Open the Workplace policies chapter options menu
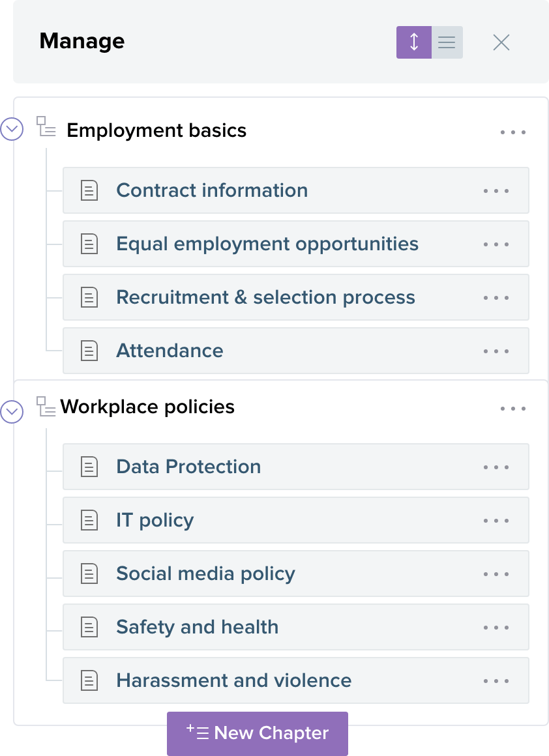549x756 pixels. click(513, 409)
